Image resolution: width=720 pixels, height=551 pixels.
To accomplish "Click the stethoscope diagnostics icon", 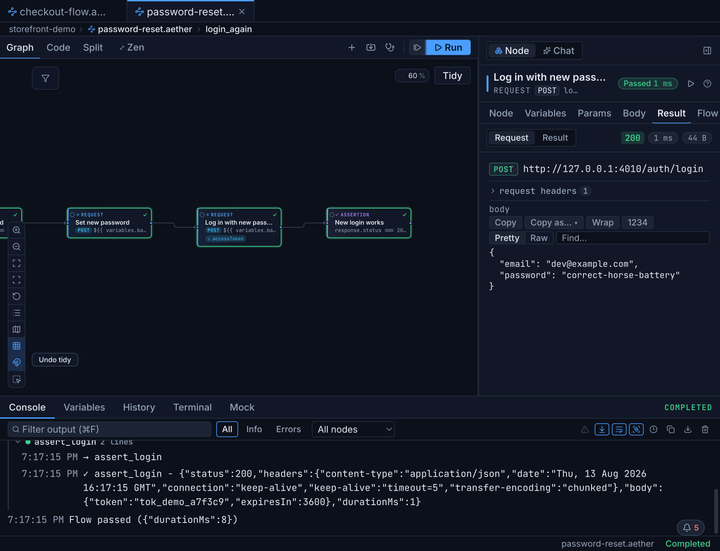I will click(390, 47).
